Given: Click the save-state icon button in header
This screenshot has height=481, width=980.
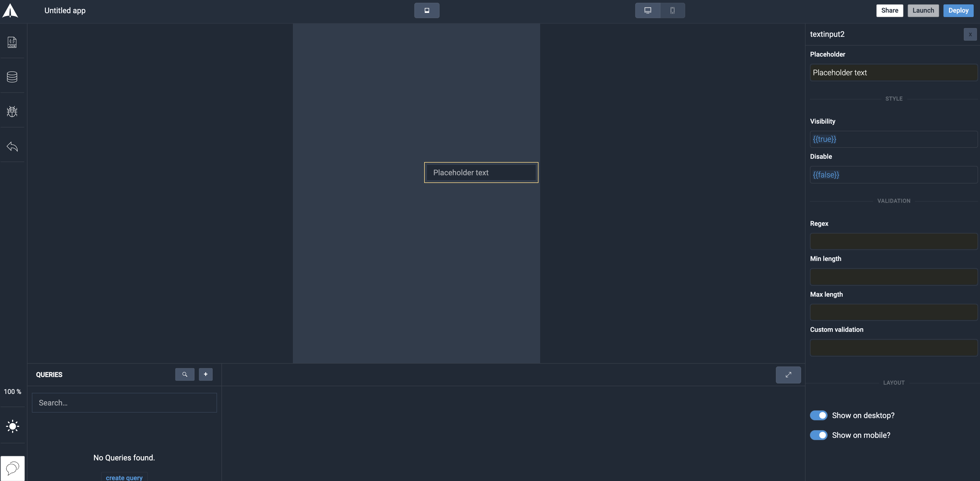Looking at the screenshot, I should [x=427, y=10].
